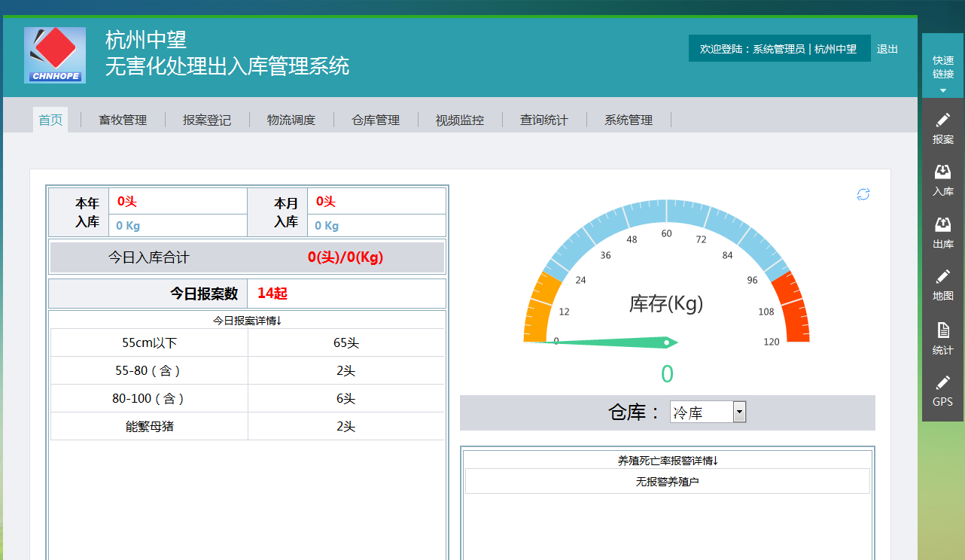Viewport: 965px width, 560px height.
Task: Open the 查询统计 menu item
Action: click(543, 120)
